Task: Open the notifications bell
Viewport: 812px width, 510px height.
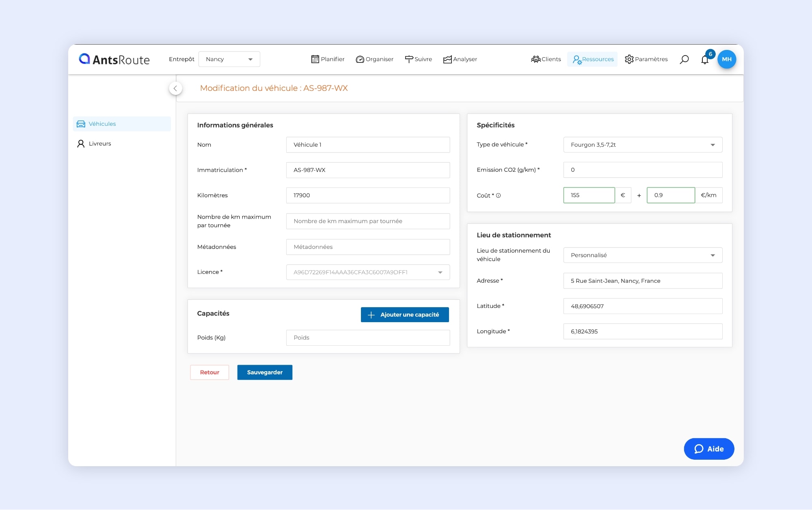Action: [x=705, y=60]
